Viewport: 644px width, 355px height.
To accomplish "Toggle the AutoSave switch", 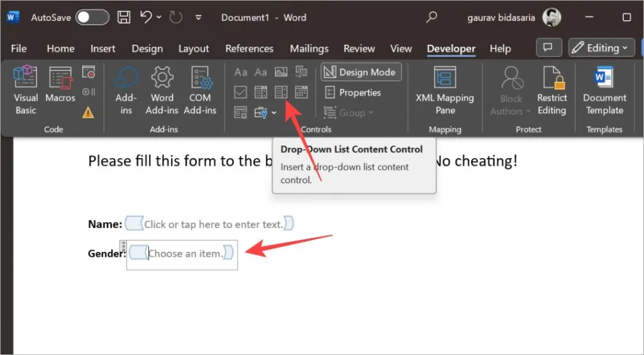I will tap(92, 17).
